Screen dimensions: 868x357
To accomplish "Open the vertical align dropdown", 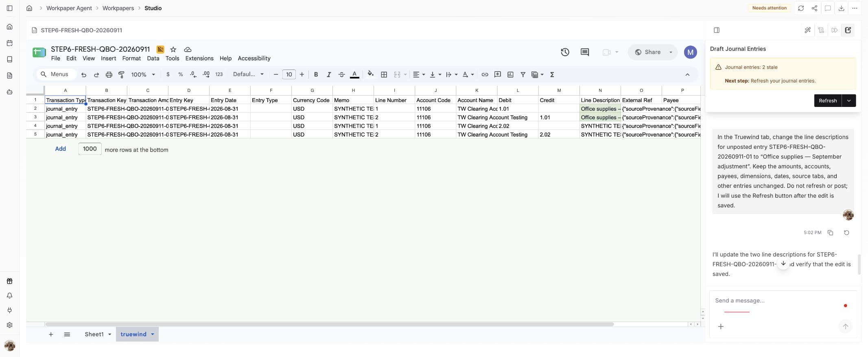I will tap(435, 74).
